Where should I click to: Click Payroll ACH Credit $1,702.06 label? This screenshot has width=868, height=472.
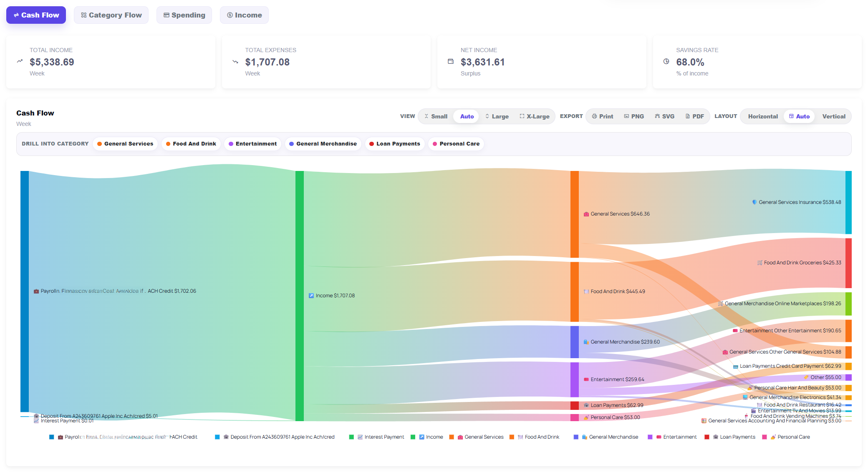[115, 291]
